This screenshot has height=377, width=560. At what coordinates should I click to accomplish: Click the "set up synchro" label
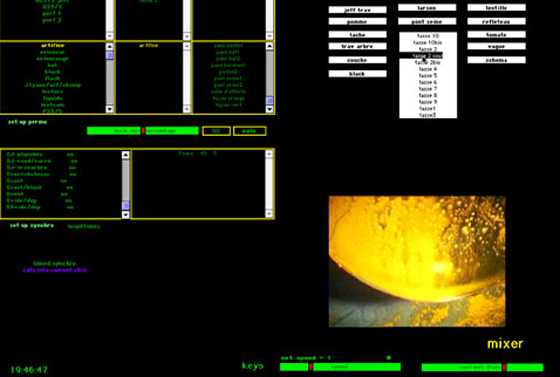point(32,225)
